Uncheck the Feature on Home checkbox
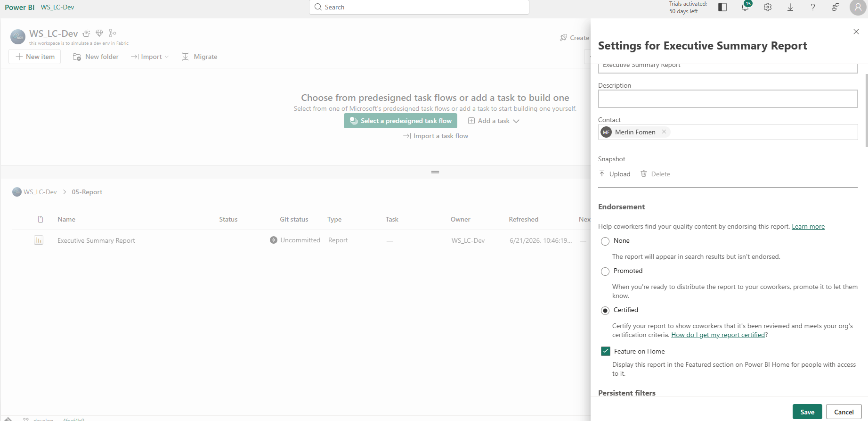This screenshot has width=868, height=421. click(606, 351)
